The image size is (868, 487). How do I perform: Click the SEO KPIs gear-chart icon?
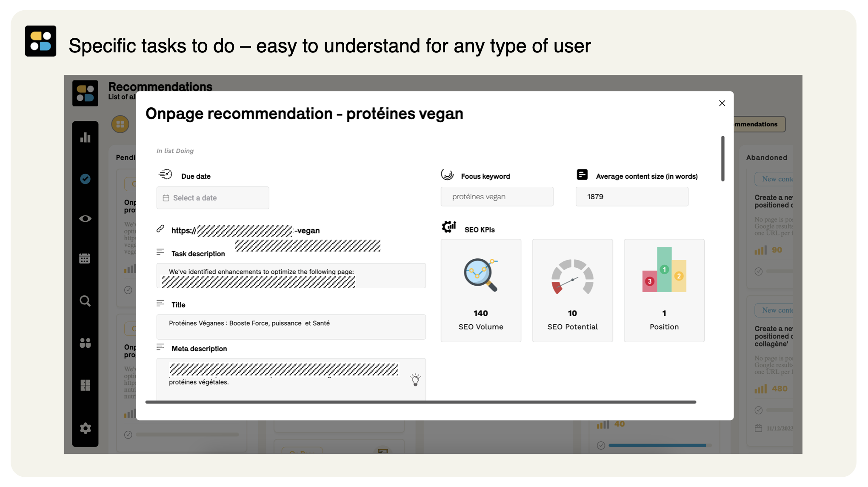[448, 226]
